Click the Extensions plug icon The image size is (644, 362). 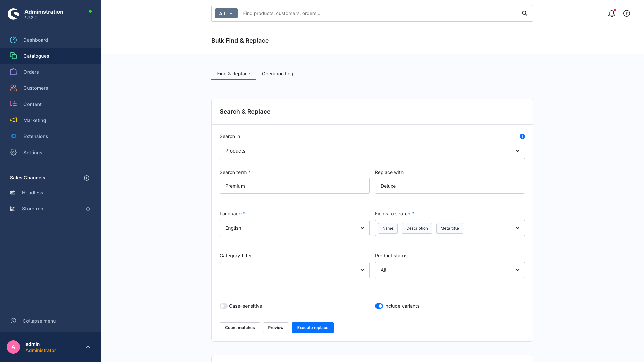[13, 136]
